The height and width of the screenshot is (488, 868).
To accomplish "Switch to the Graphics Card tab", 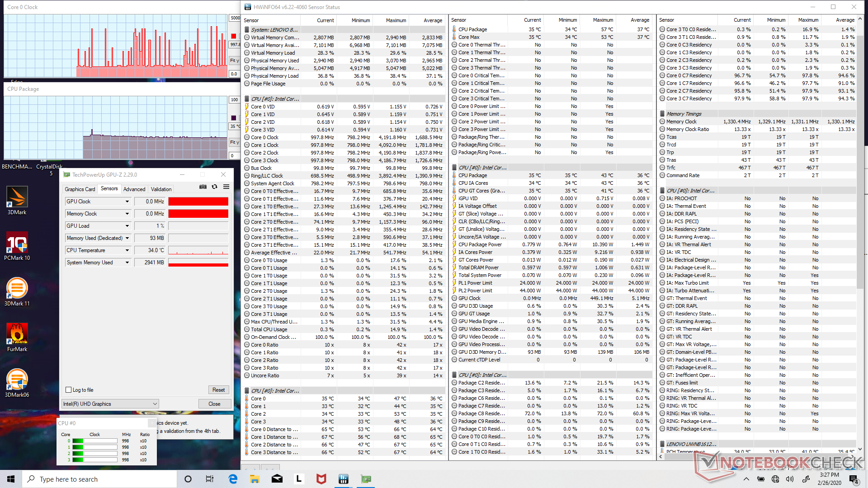I will pyautogui.click(x=80, y=189).
